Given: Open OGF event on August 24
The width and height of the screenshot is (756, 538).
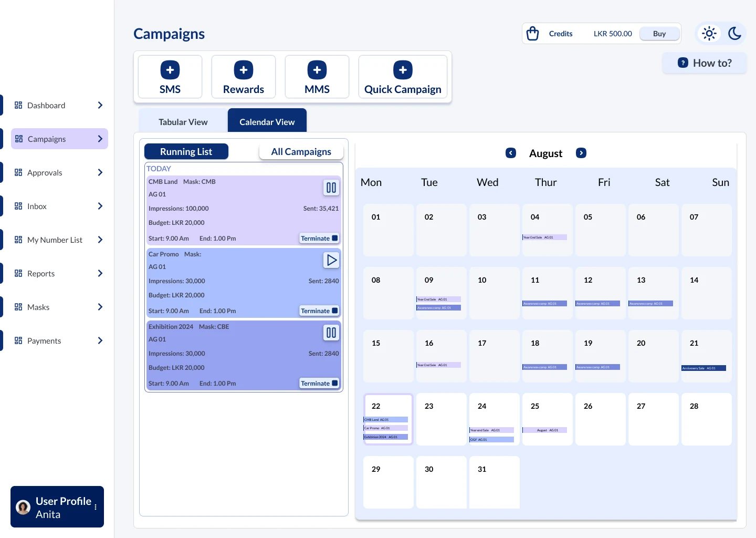Looking at the screenshot, I should tap(491, 440).
